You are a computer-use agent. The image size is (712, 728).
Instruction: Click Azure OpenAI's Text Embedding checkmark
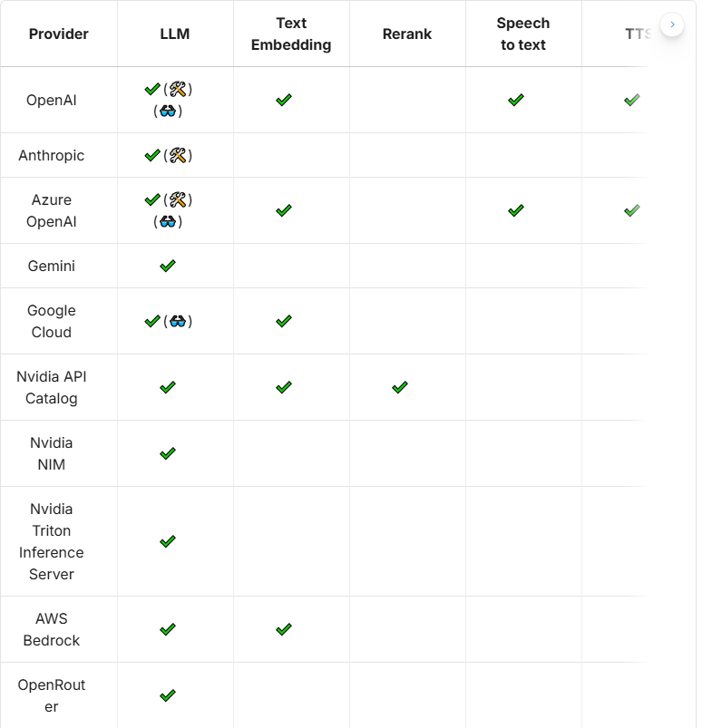coord(284,210)
